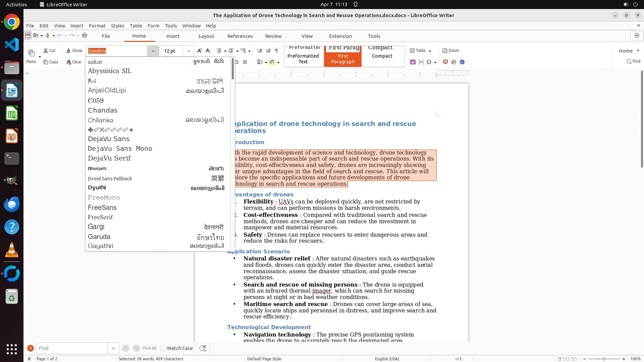
Task: Collapse the font name dropdown arrow
Action: (x=153, y=51)
